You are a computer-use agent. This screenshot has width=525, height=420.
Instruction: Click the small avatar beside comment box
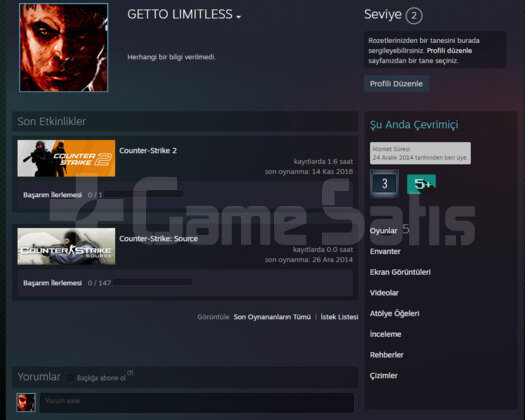(26, 402)
